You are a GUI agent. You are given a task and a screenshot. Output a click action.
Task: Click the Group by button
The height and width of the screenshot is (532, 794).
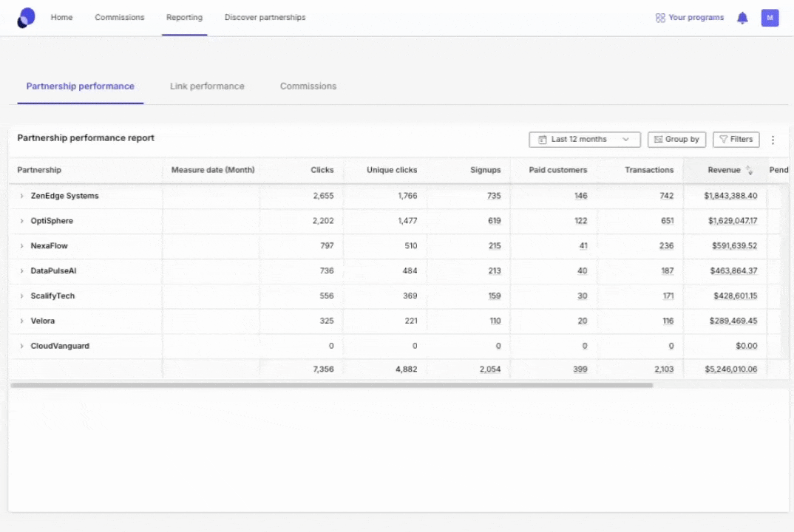pyautogui.click(x=676, y=139)
